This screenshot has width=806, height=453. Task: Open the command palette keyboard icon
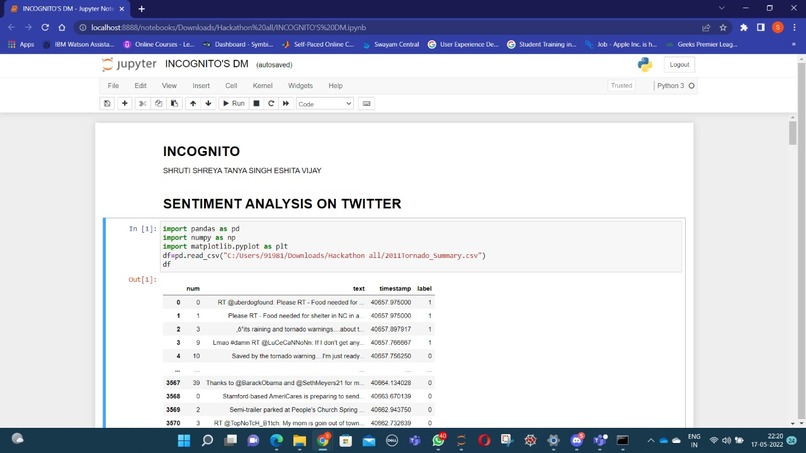[367, 103]
